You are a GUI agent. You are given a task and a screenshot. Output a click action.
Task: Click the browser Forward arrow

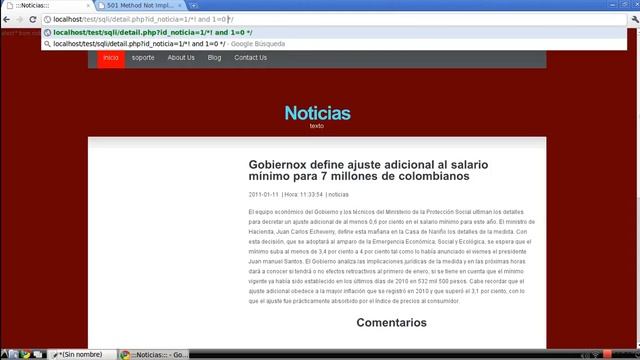(19, 19)
